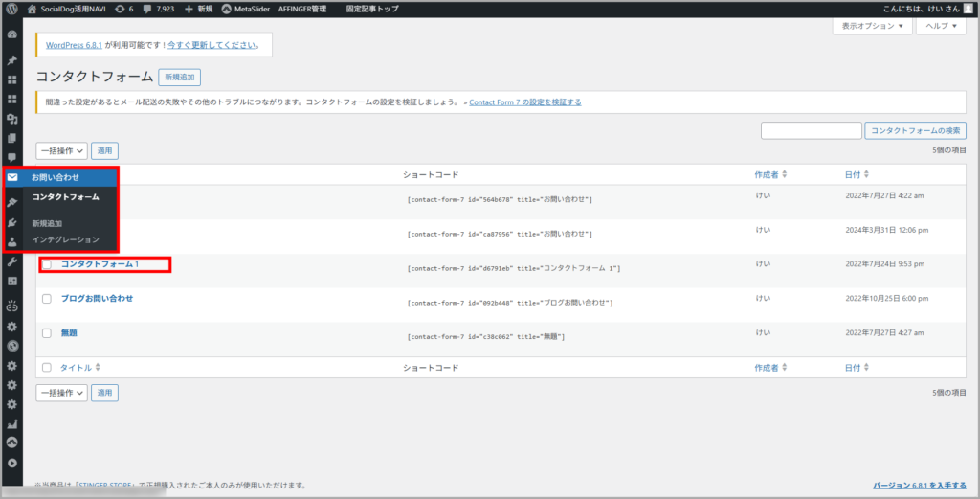
Task: Open AFFINGER管理 in the admin bar
Action: (x=302, y=9)
